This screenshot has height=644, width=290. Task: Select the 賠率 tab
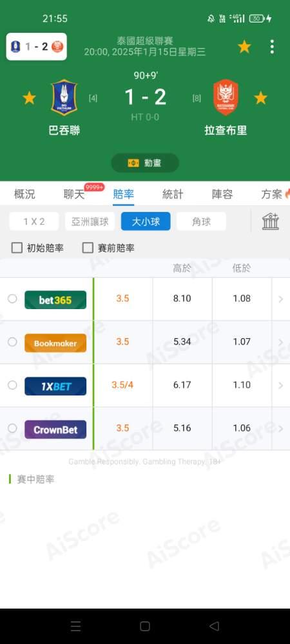(123, 194)
